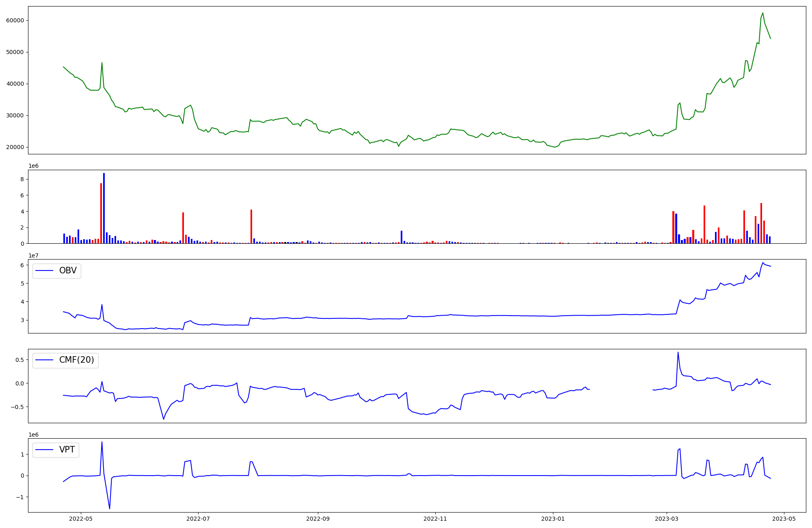Click the VPT legend box

tap(56, 450)
